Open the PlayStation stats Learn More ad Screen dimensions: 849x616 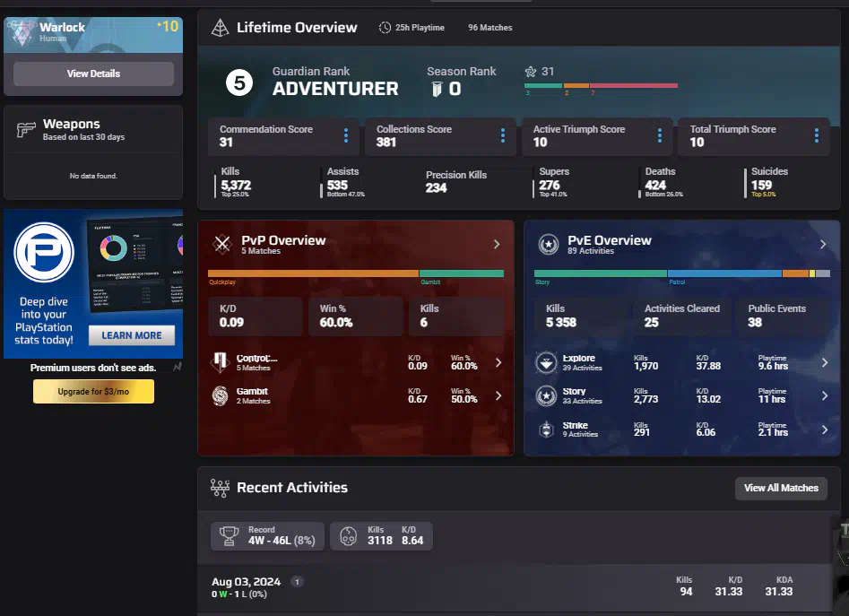pyautogui.click(x=131, y=335)
